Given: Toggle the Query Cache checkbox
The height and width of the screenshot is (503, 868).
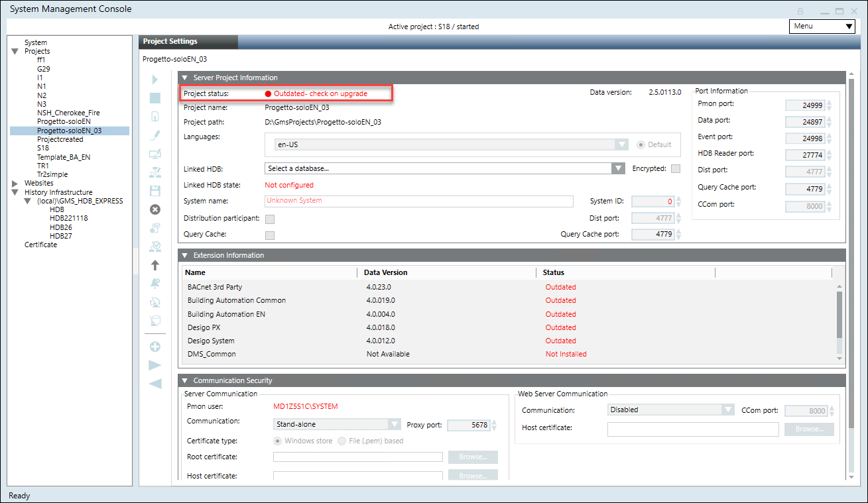Looking at the screenshot, I should tap(270, 235).
